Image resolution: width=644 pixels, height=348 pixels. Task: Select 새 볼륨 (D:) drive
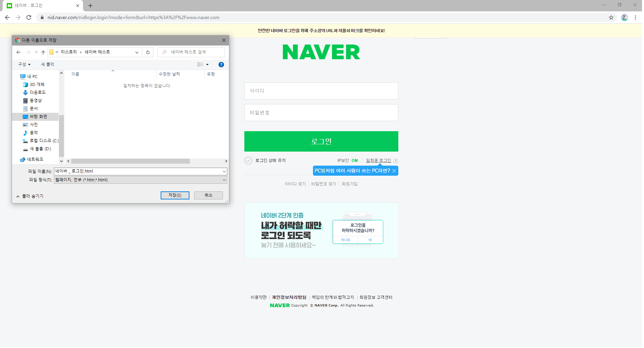point(37,149)
